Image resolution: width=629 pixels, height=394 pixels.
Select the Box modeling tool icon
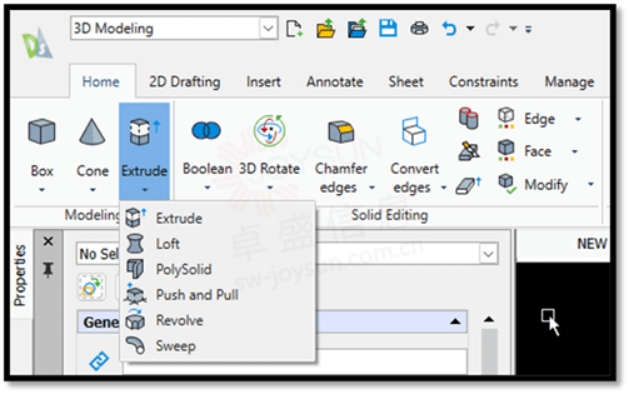point(42,131)
